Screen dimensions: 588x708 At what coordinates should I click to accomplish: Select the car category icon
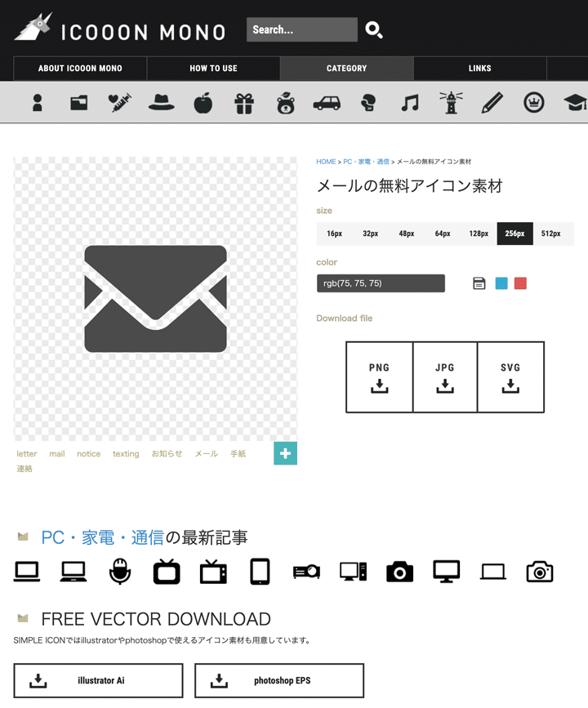click(x=327, y=103)
